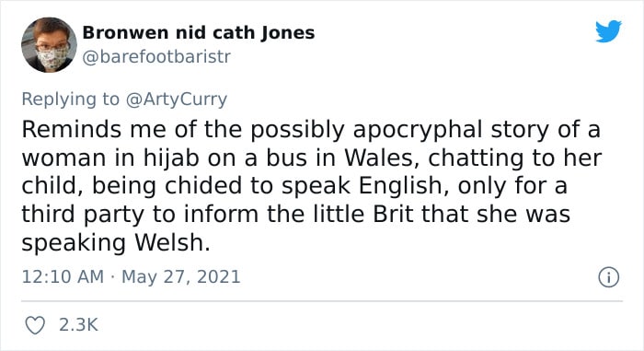Click the blue Twitter bird logo
The height and width of the screenshot is (351, 644).
coord(608,31)
